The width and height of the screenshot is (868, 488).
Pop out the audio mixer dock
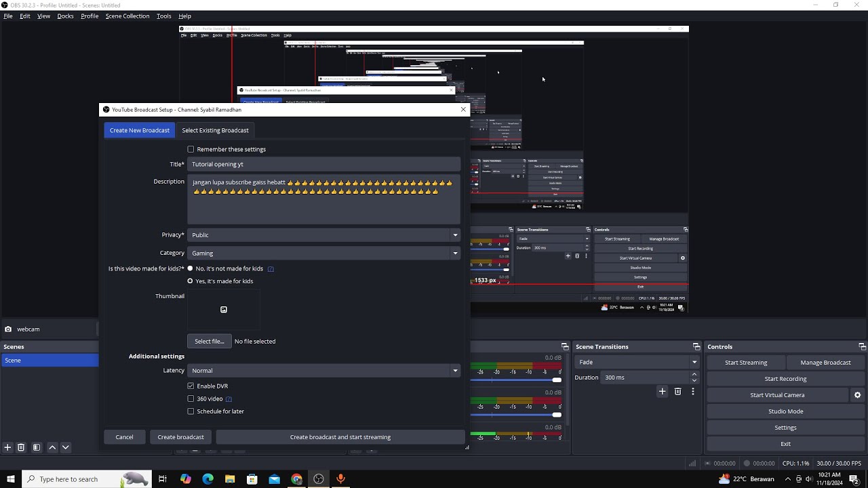pos(564,346)
